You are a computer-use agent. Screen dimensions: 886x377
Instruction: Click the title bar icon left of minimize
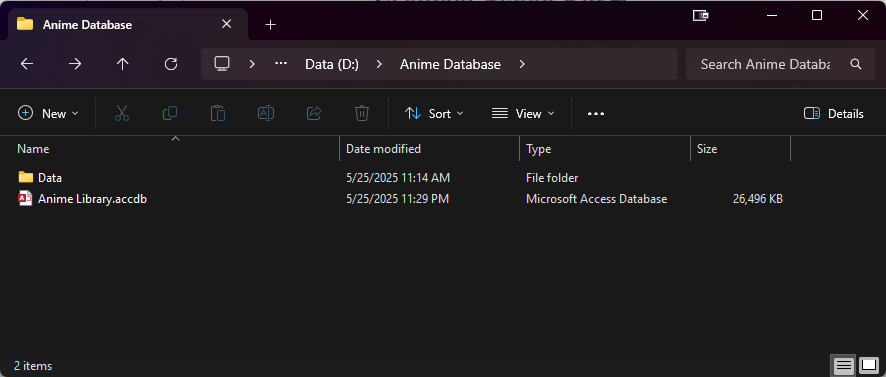click(x=701, y=16)
